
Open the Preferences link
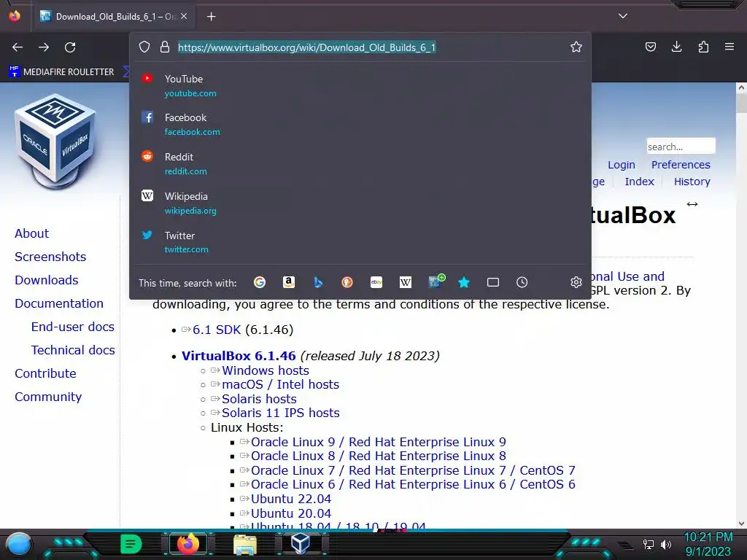click(681, 165)
